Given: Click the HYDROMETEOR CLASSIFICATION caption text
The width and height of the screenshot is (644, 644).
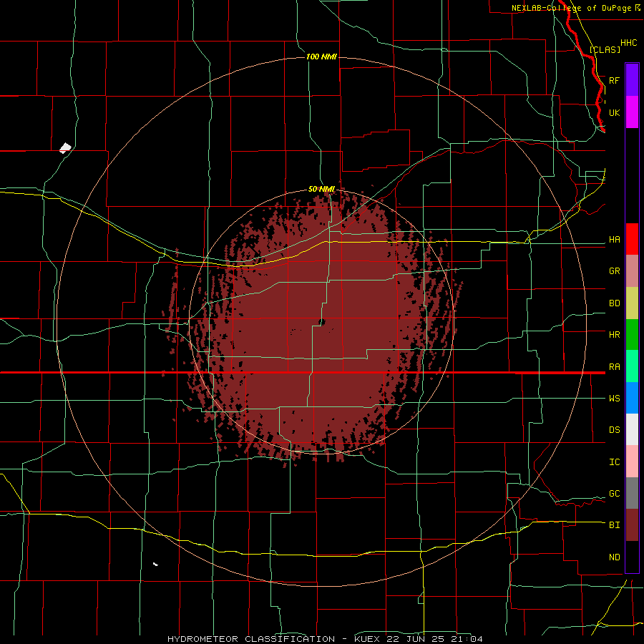Looking at the screenshot, I should tap(251, 639).
